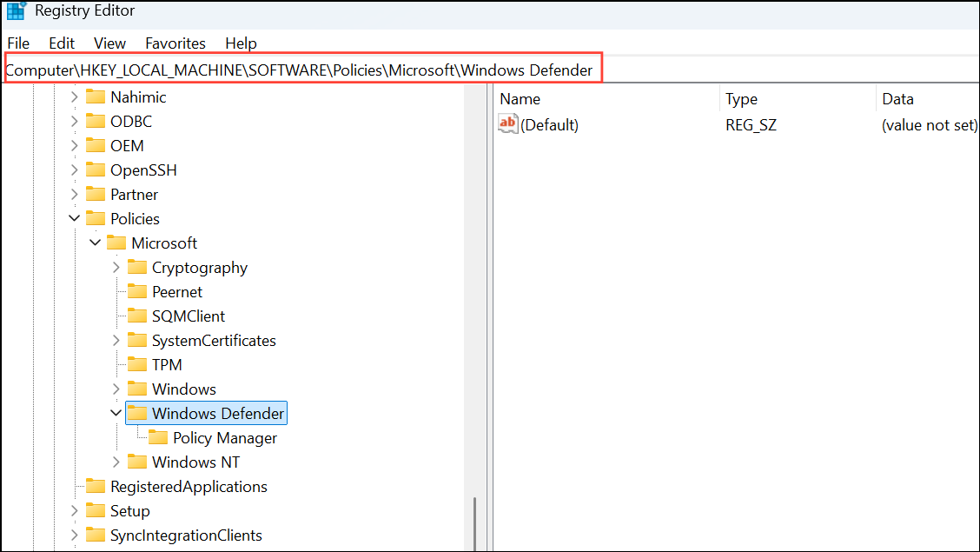
Task: Expand the OpenSSH node
Action: (x=75, y=170)
